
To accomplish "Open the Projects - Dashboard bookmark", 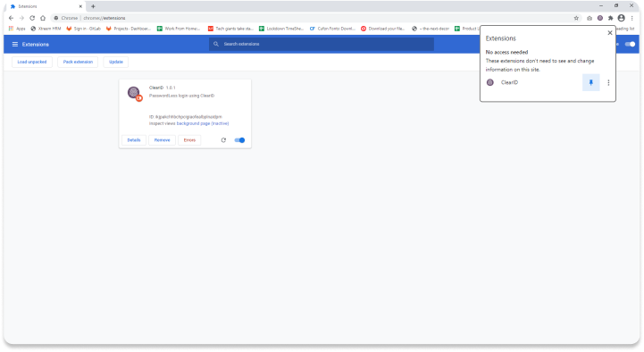I will pyautogui.click(x=129, y=29).
